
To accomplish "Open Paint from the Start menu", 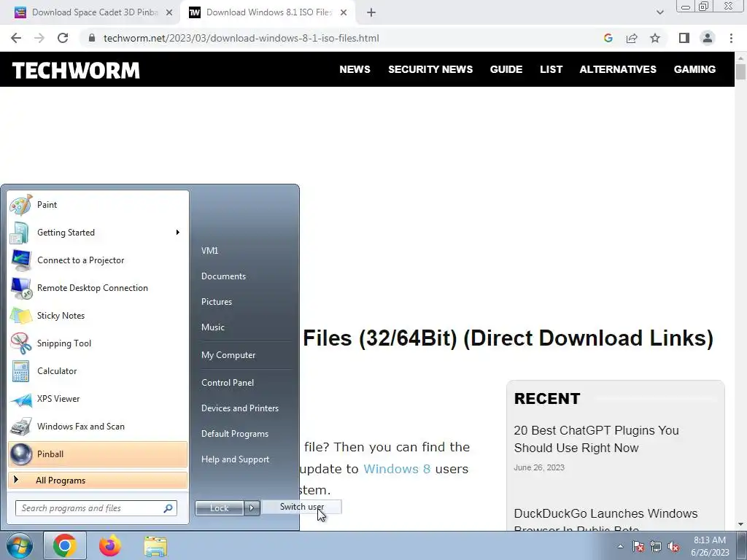I will (98, 205).
